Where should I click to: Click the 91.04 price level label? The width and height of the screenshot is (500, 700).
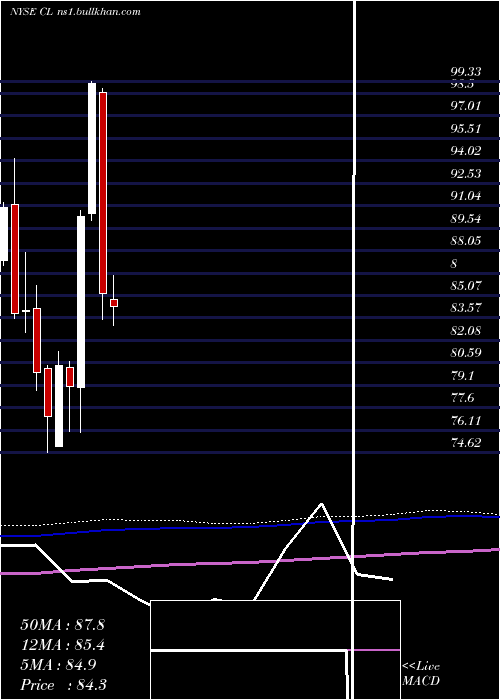(466, 196)
